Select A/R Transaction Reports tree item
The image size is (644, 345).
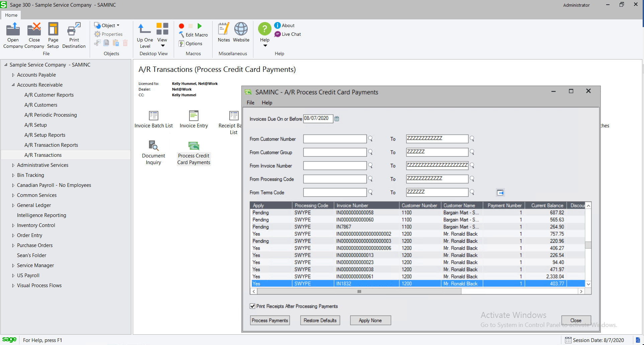click(x=51, y=145)
